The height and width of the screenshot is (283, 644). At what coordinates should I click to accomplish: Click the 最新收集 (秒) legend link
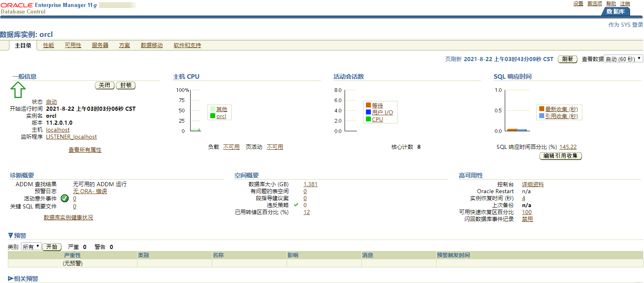pos(562,109)
